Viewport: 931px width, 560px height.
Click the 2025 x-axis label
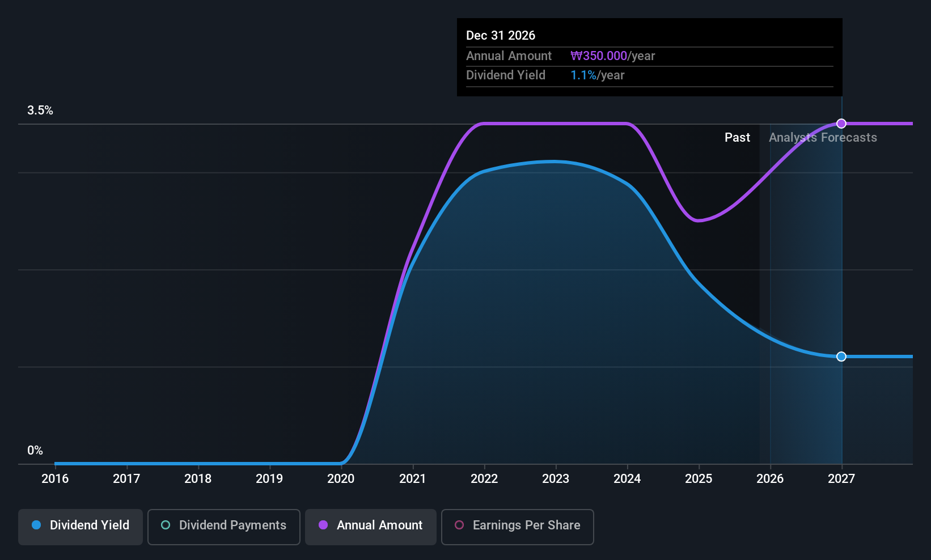tap(699, 479)
